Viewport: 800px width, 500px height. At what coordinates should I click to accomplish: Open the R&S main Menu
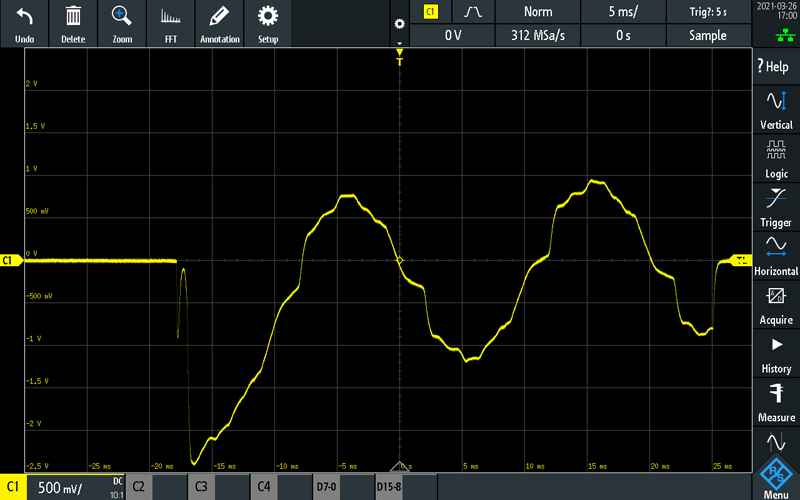[776, 479]
